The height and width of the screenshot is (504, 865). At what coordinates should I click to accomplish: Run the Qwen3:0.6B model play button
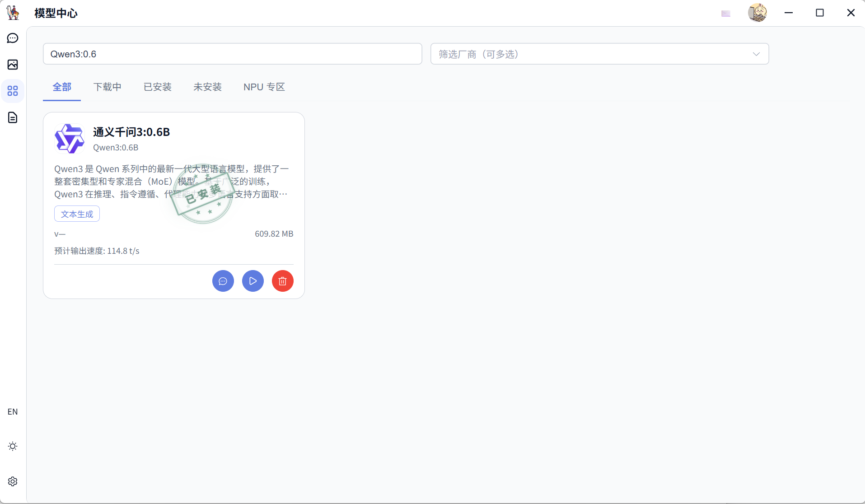click(x=253, y=281)
